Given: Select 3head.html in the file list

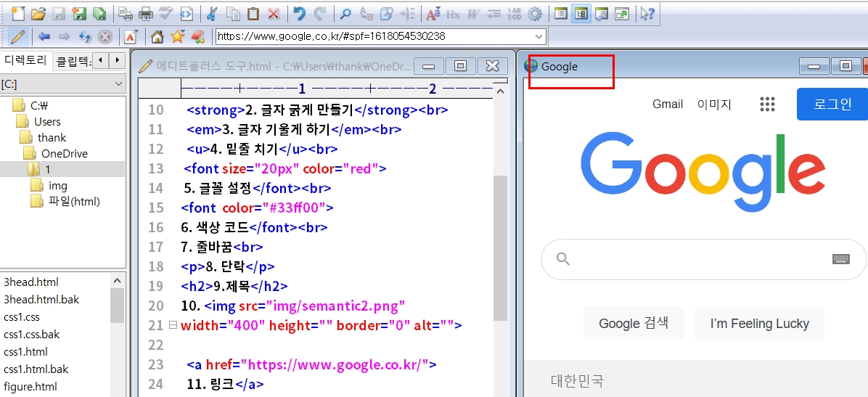Looking at the screenshot, I should pos(31,282).
